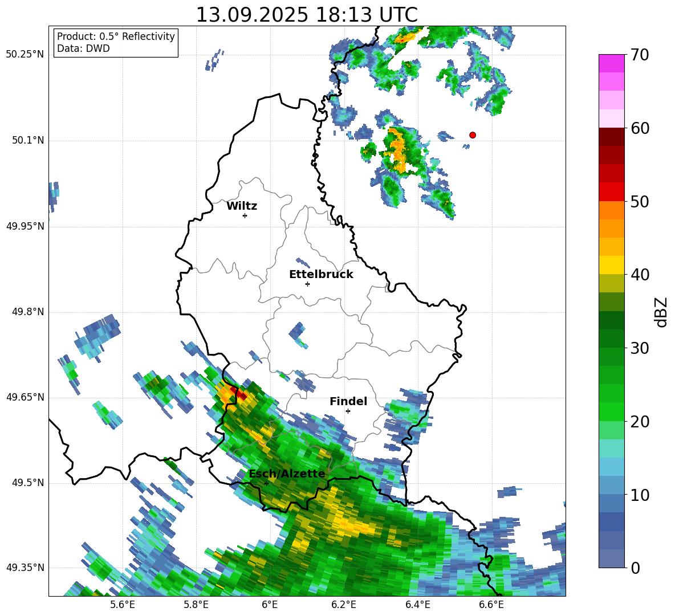Click the 20 tick on colorbar

pos(639,421)
